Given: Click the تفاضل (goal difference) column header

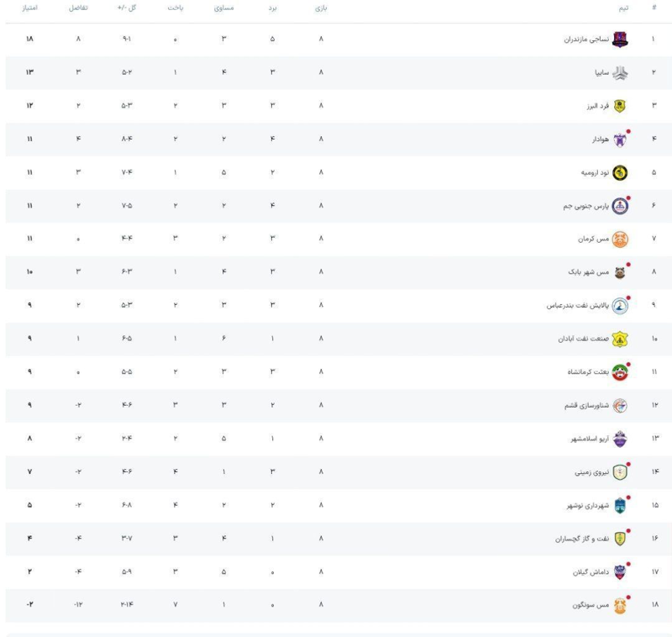Looking at the screenshot, I should click(78, 8).
